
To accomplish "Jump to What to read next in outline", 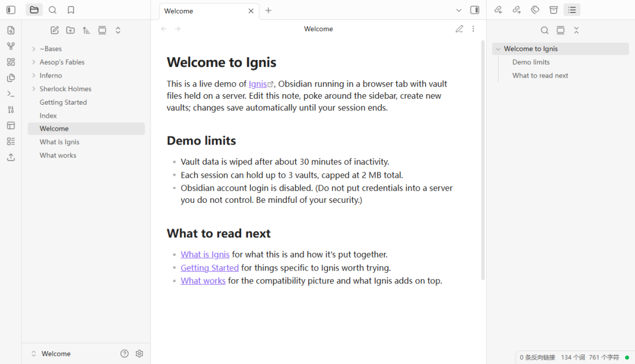I will [540, 76].
